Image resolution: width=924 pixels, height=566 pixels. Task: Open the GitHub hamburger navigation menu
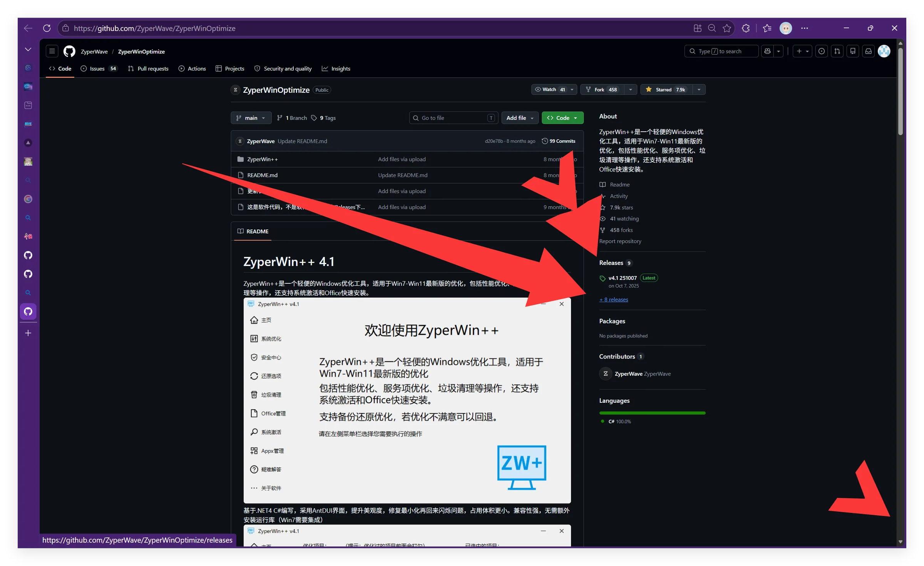[x=52, y=51]
